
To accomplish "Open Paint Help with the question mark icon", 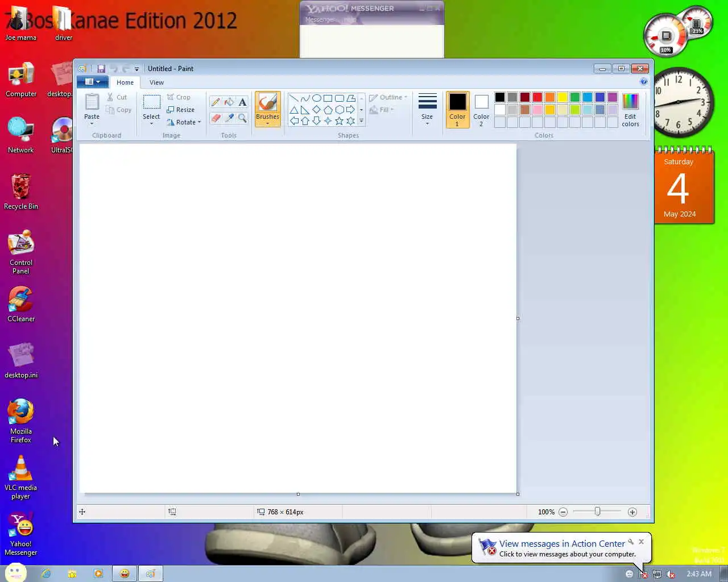I will (643, 82).
